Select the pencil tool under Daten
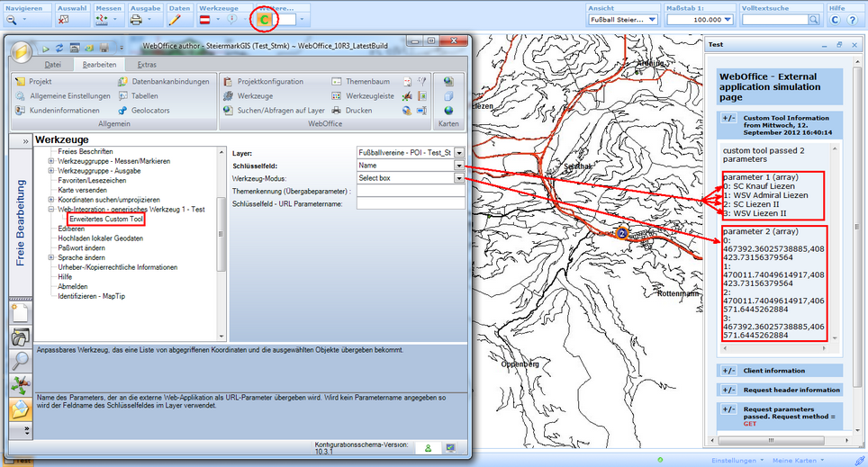Screen dimensions: 868x467 tap(175, 19)
